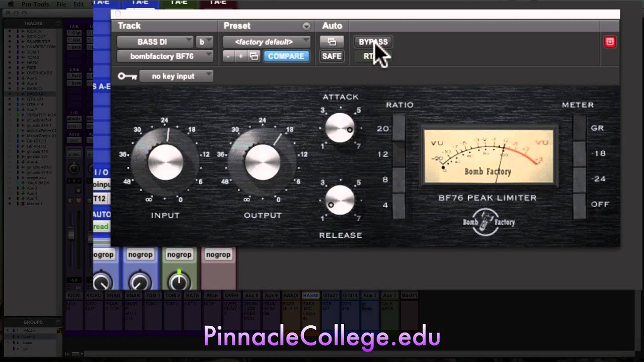Select the GT421 track tab at bottom
This screenshot has width=644, height=362.
pos(330,296)
